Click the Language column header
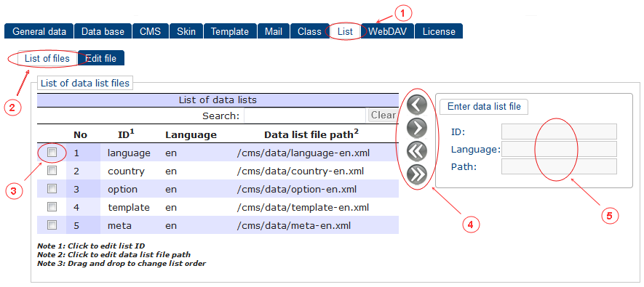 191,134
